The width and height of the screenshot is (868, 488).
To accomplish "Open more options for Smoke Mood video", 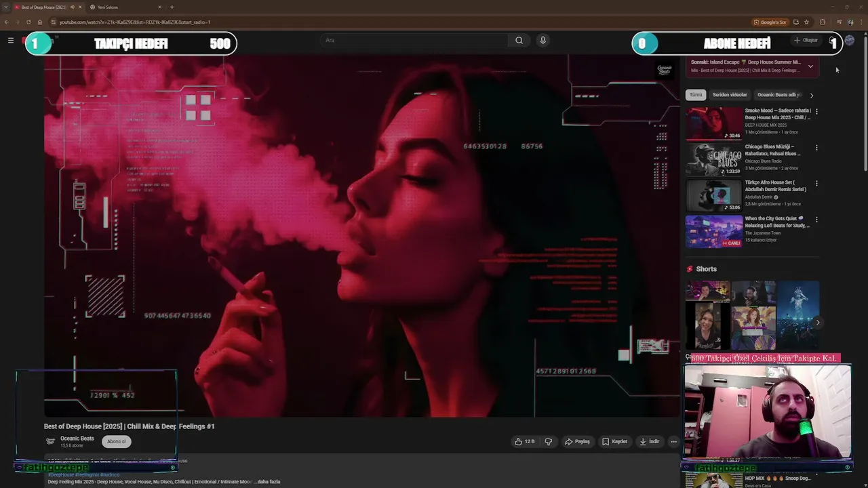I will point(816,111).
